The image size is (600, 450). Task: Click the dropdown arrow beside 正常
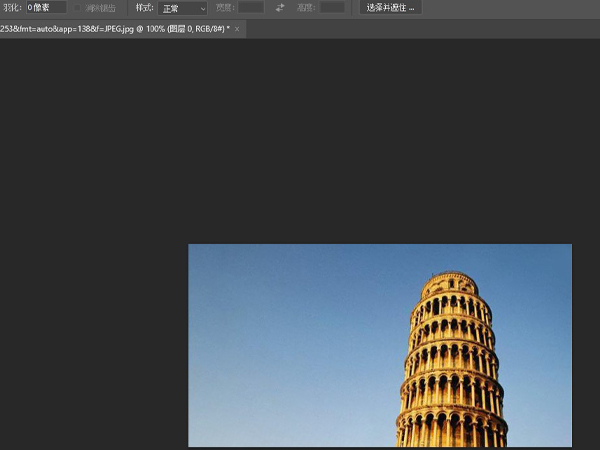(x=201, y=8)
